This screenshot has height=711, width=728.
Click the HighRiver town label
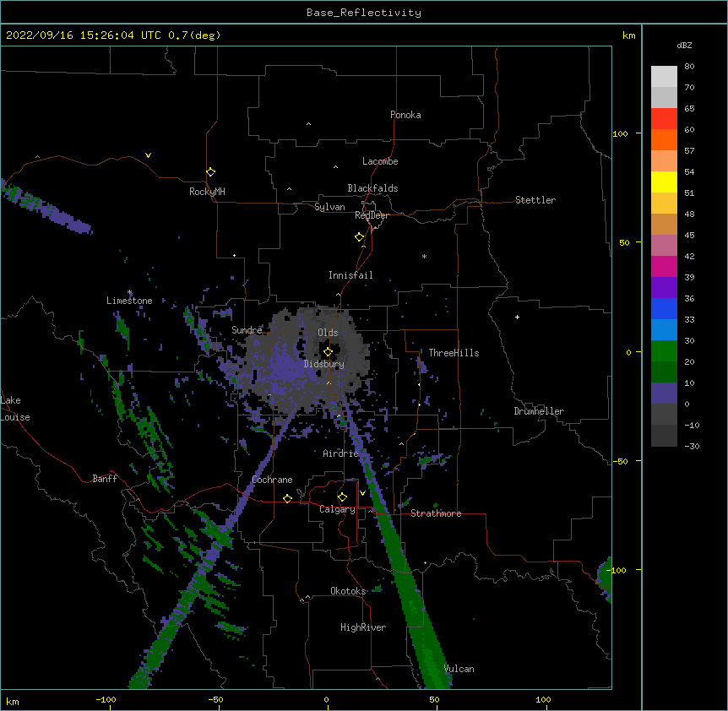point(363,627)
